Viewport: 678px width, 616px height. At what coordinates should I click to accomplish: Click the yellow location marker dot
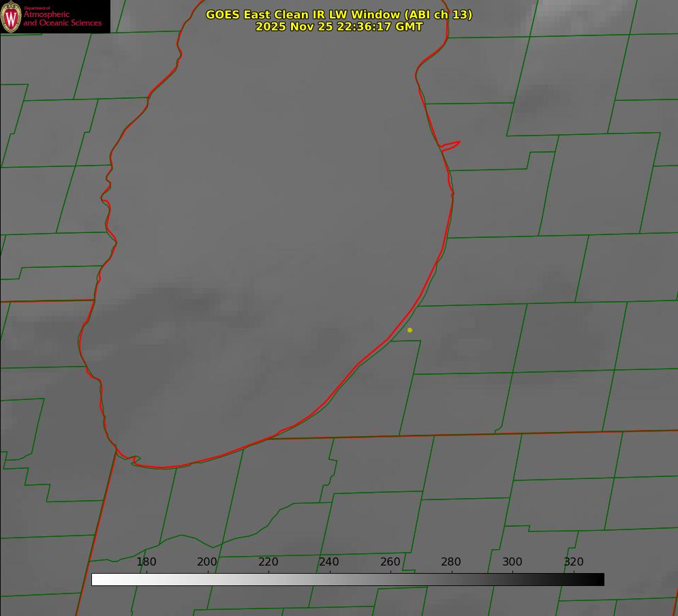coord(410,330)
